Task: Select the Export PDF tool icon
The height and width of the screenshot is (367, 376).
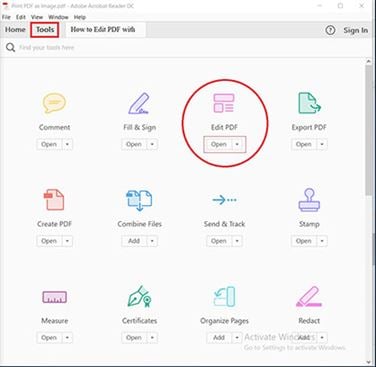Action: [x=309, y=103]
